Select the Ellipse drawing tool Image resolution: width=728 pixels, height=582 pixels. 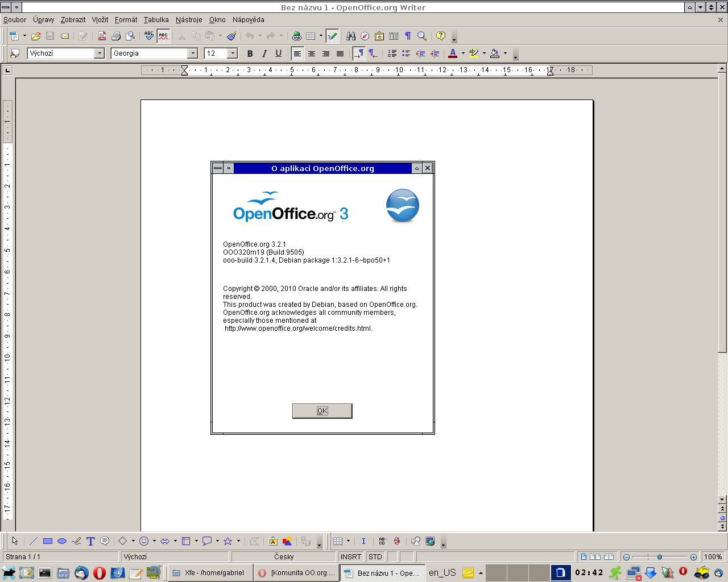[62, 541]
